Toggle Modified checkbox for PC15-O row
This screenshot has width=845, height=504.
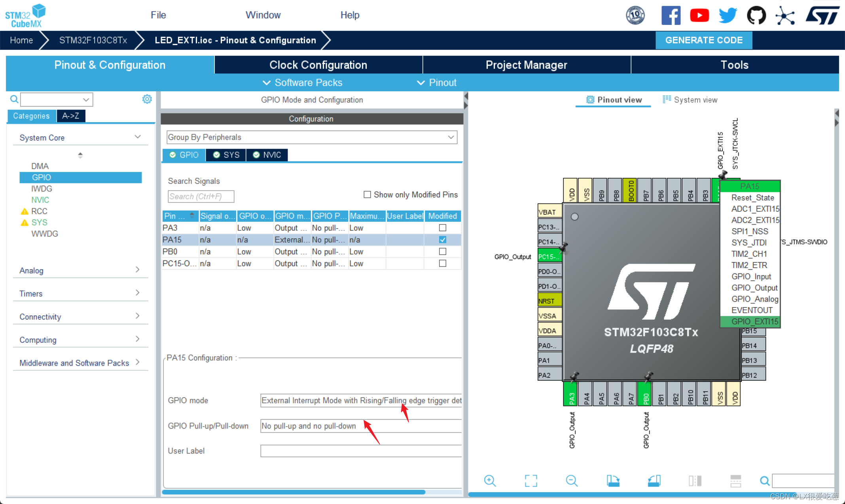click(x=443, y=263)
